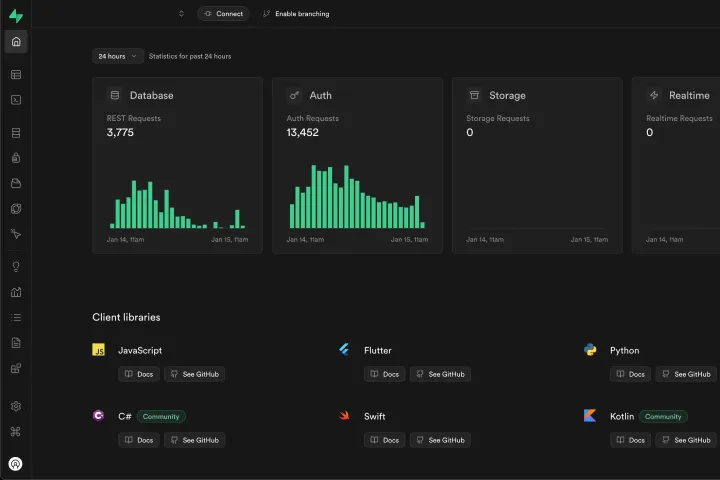Click the 'Client libraries' heading
The width and height of the screenshot is (720, 480).
(126, 317)
